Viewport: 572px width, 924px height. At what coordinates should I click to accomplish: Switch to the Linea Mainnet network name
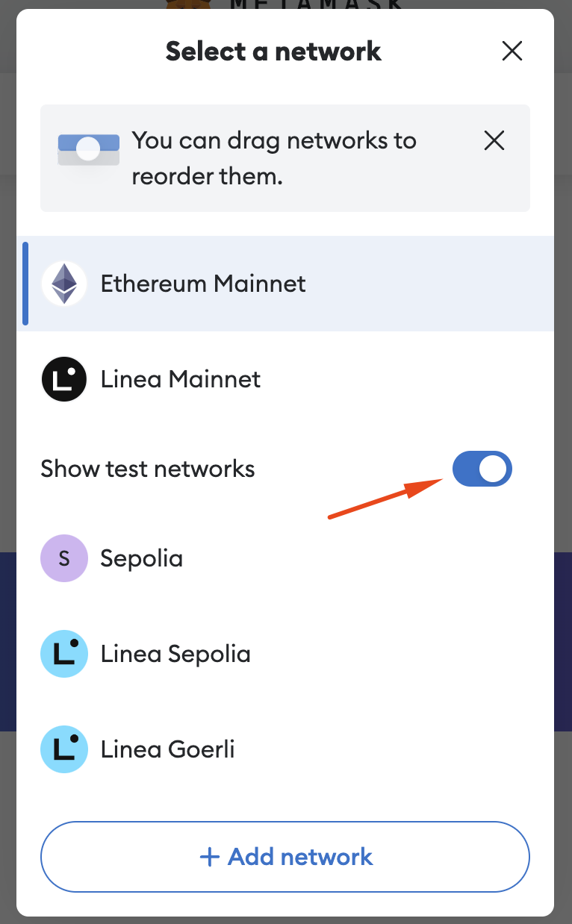click(x=181, y=379)
